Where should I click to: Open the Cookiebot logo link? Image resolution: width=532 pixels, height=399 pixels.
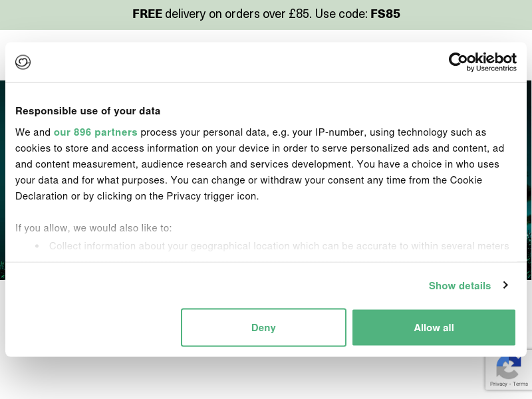click(x=483, y=62)
